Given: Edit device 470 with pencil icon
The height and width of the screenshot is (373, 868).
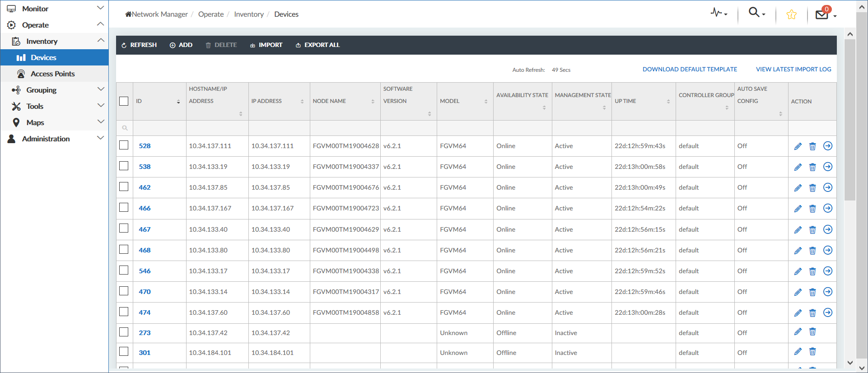Looking at the screenshot, I should click(x=798, y=292).
